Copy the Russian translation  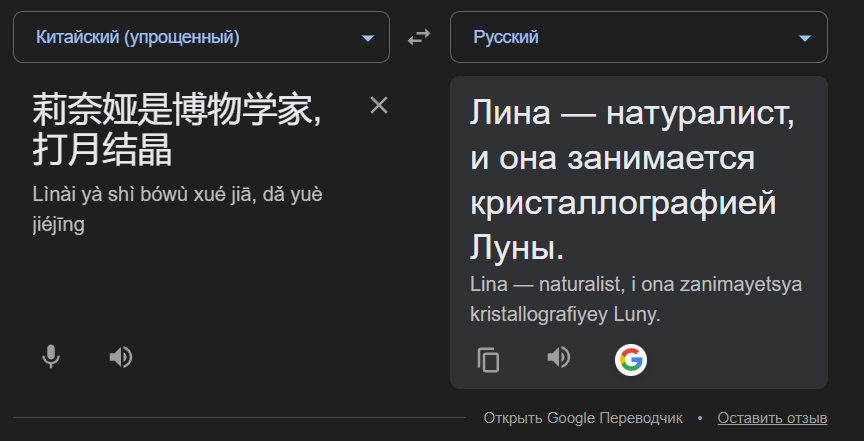[488, 359]
